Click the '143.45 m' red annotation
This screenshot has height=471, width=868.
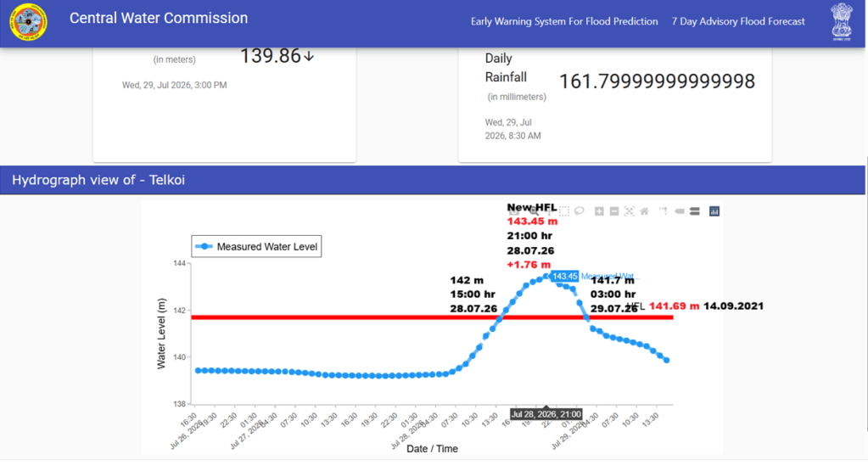[532, 221]
